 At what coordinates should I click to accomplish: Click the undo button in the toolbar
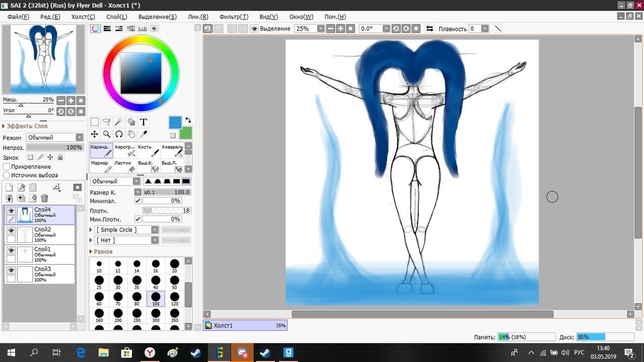[208, 29]
